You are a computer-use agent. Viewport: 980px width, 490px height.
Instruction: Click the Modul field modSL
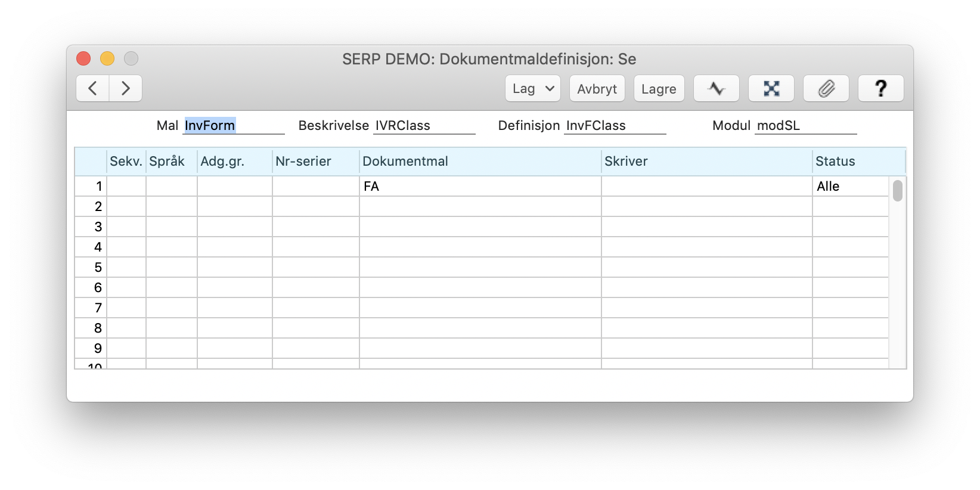[806, 125]
